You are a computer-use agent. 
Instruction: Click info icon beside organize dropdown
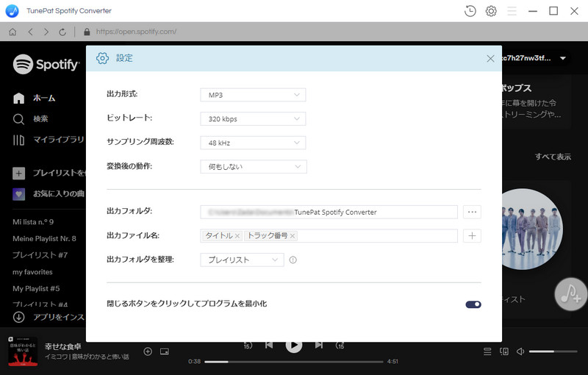click(x=293, y=260)
